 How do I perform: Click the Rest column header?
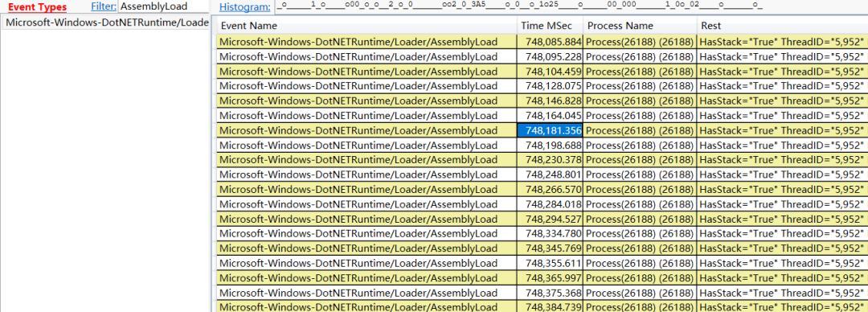point(782,26)
